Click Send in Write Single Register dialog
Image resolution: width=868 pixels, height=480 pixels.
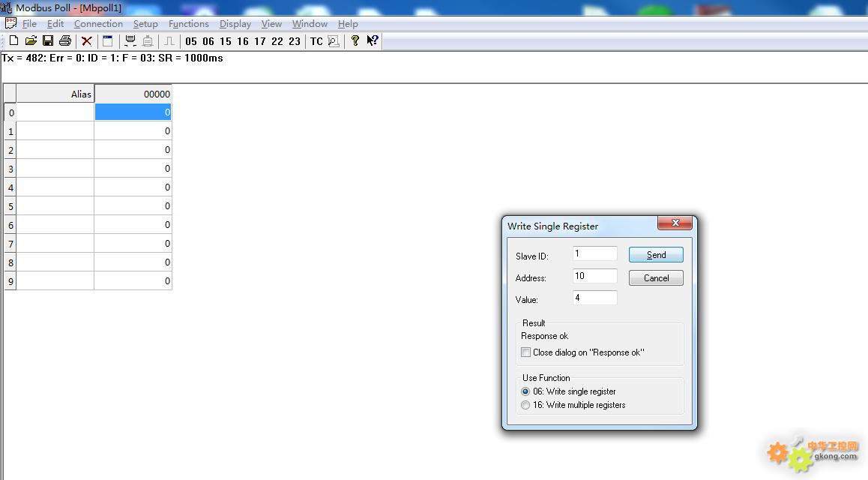[656, 255]
